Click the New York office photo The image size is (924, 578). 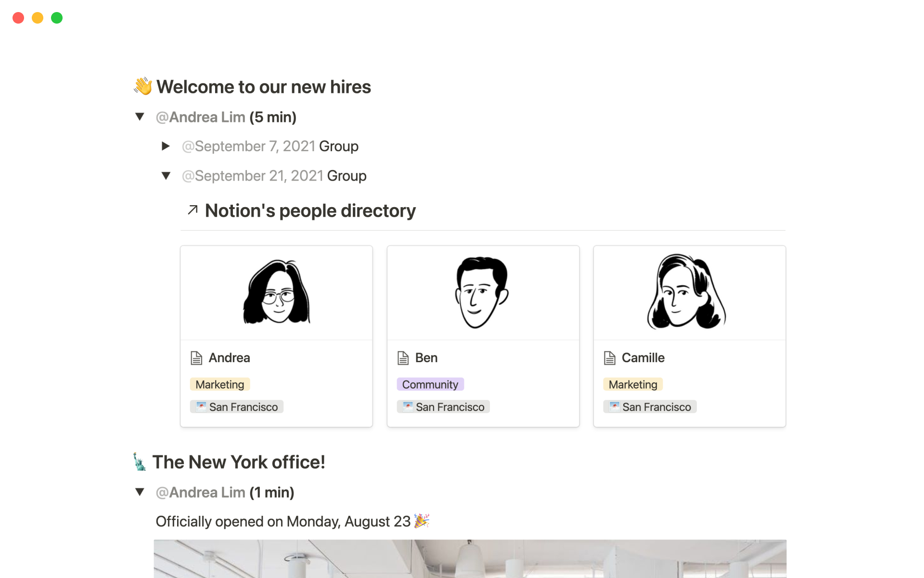(x=470, y=559)
